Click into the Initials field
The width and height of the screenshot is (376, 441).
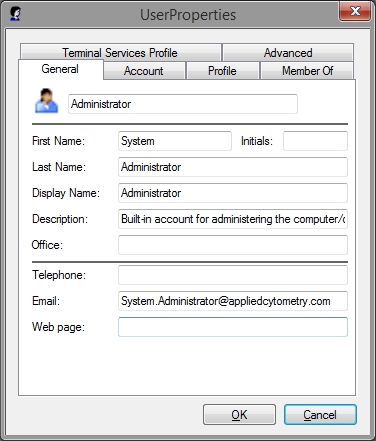[x=315, y=141]
